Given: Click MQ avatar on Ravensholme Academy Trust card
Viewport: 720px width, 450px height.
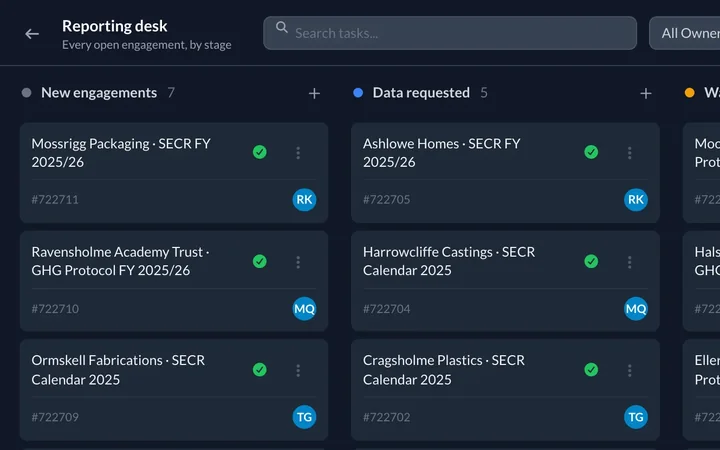Looking at the screenshot, I should coord(304,309).
